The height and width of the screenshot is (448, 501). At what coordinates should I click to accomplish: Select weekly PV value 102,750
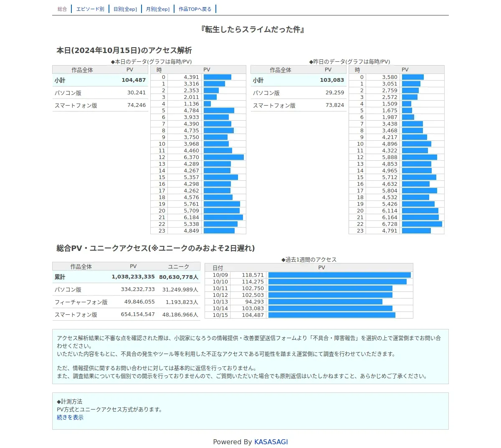pyautogui.click(x=253, y=289)
